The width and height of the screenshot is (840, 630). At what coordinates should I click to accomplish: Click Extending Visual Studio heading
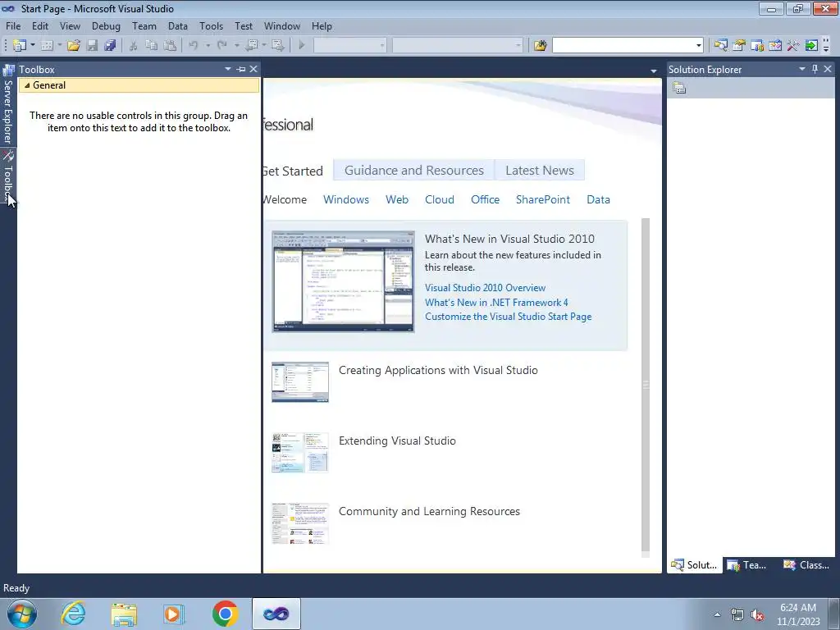[x=398, y=441]
